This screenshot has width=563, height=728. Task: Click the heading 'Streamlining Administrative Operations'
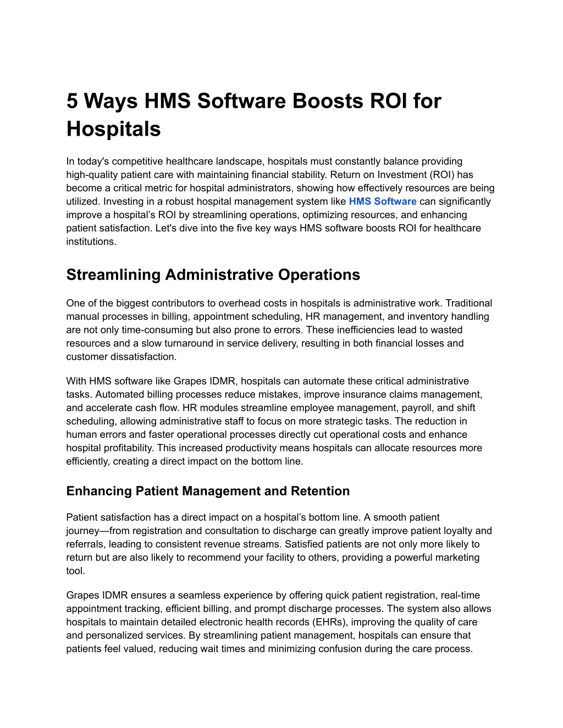coord(213,275)
